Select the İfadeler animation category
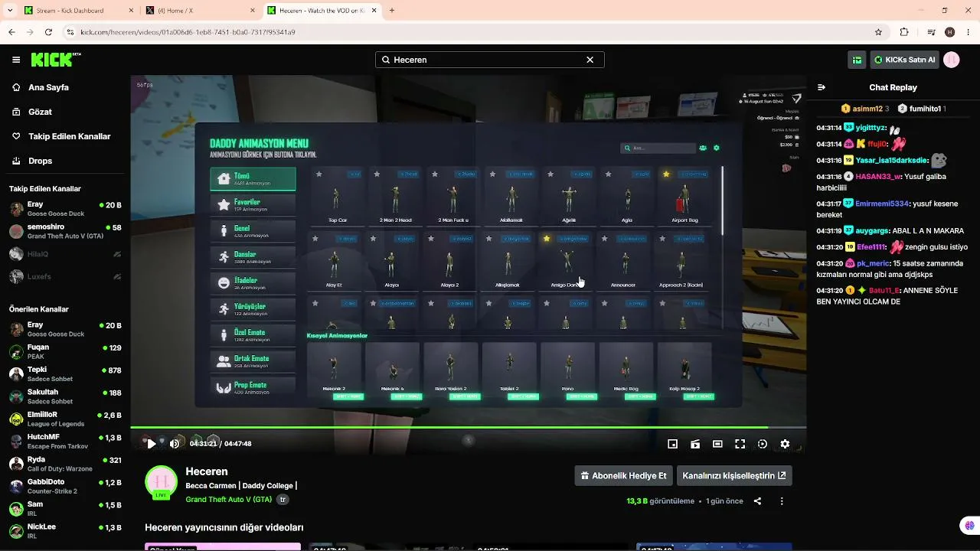Image resolution: width=980 pixels, height=551 pixels. [253, 282]
